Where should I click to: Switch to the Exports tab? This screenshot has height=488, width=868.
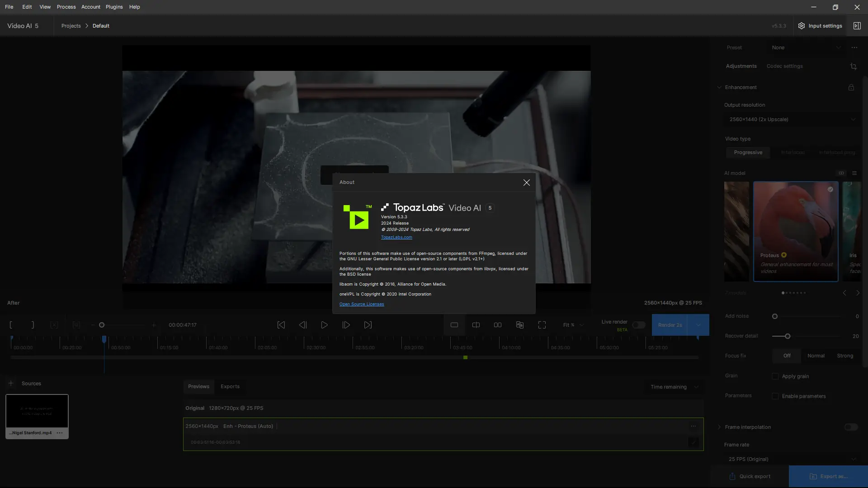(x=230, y=386)
